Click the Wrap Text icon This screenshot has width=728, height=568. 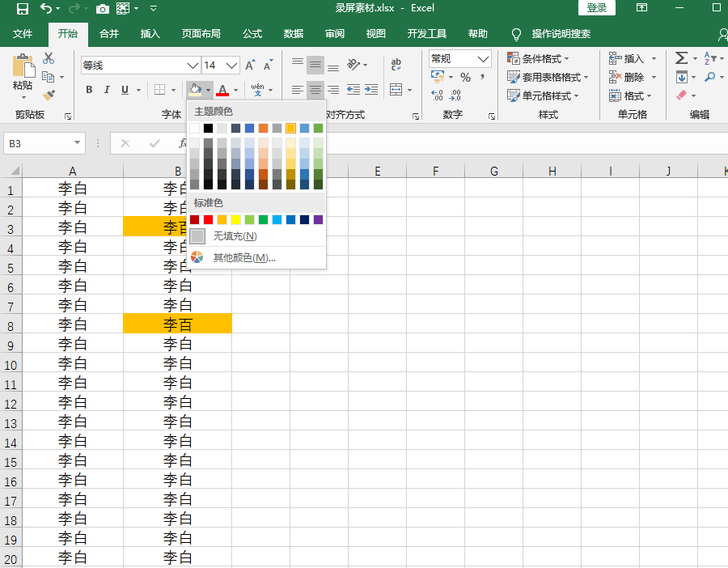[396, 65]
